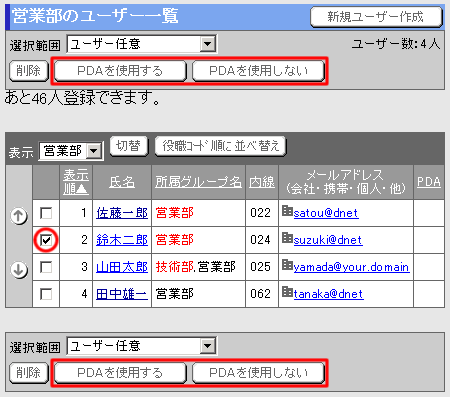This screenshot has height=397, width=450.
Task: Open user 山田太郎 link
Action: [x=122, y=267]
